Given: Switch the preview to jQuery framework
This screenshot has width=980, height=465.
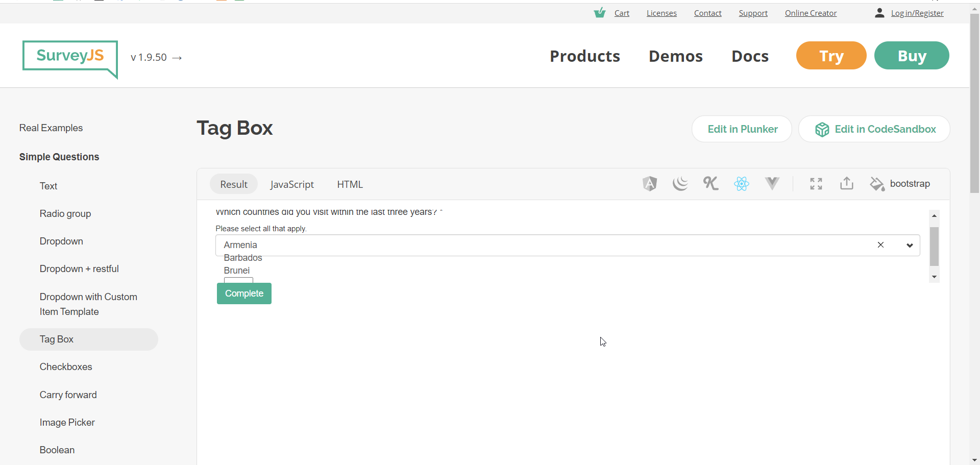Looking at the screenshot, I should click(680, 184).
